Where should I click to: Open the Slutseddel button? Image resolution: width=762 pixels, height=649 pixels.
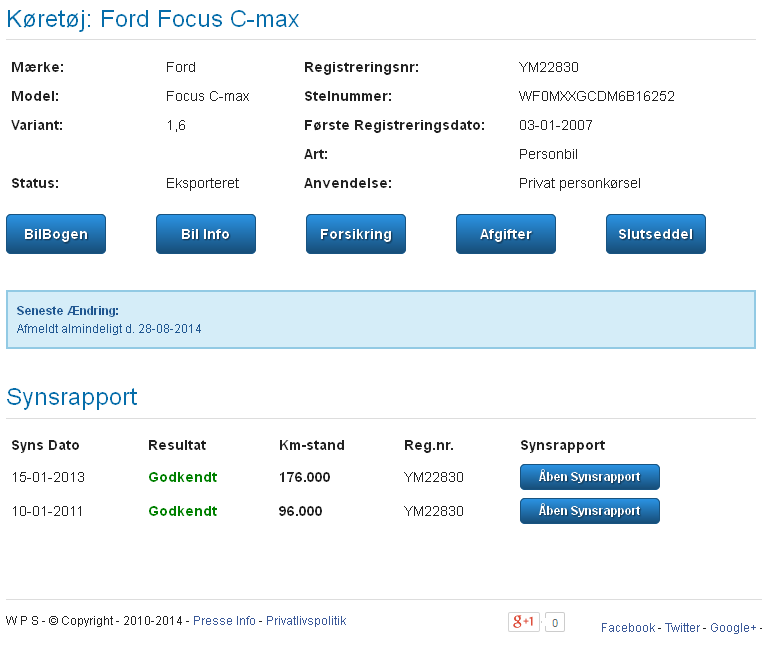656,234
